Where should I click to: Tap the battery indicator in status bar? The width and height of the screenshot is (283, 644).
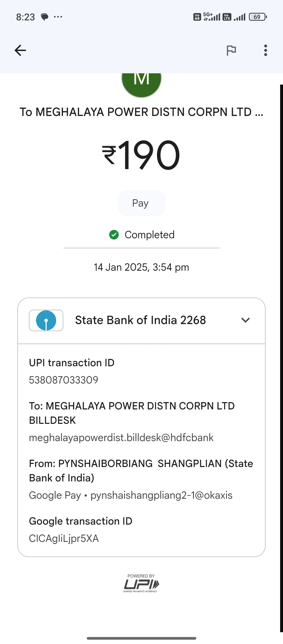(258, 17)
